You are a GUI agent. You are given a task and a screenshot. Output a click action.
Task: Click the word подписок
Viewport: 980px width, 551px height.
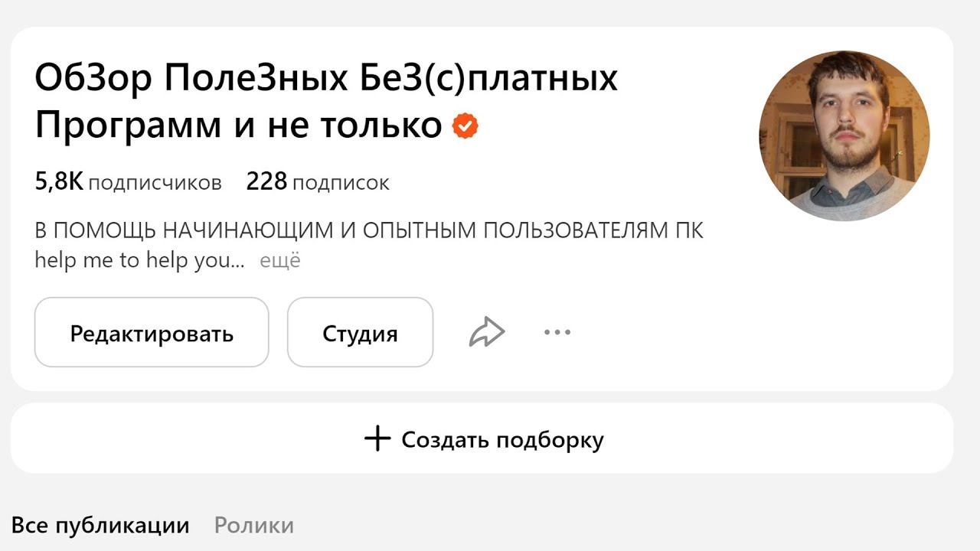click(341, 183)
